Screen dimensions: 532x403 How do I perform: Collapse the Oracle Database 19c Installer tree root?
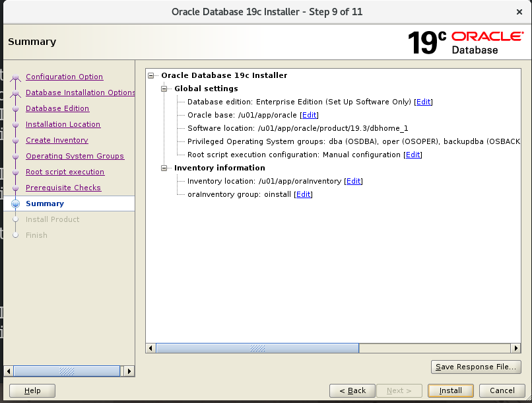click(x=151, y=76)
